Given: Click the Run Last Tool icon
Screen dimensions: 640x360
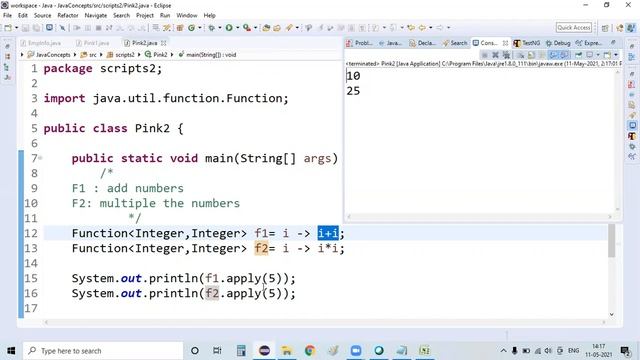Looking at the screenshot, I should (x=247, y=28).
